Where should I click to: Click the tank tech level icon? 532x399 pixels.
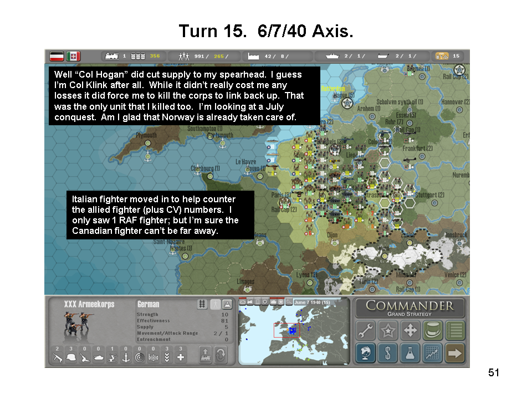tap(99, 357)
